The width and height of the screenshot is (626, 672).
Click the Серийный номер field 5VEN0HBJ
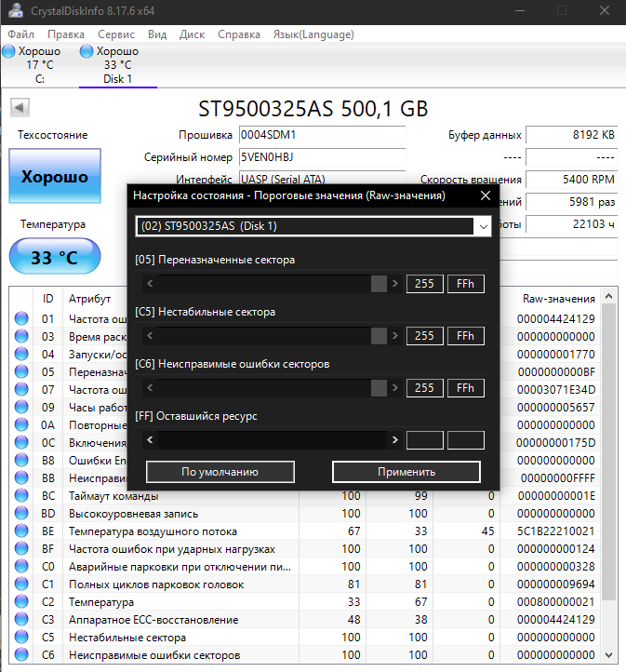(x=322, y=157)
